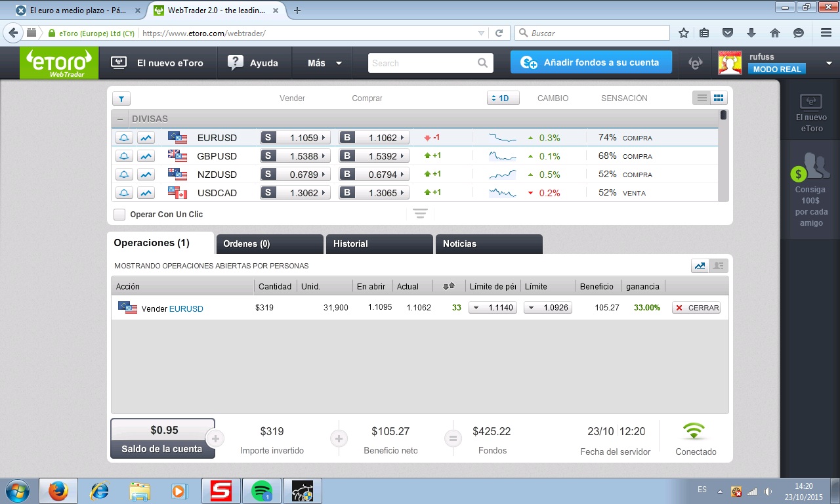Open chart icon for EURUSD
This screenshot has width=840, height=504.
click(146, 138)
